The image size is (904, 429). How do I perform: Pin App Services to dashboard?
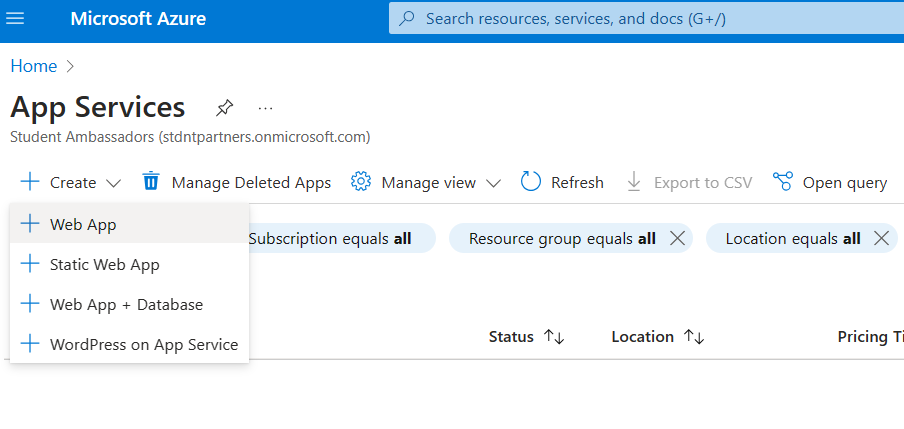[225, 108]
